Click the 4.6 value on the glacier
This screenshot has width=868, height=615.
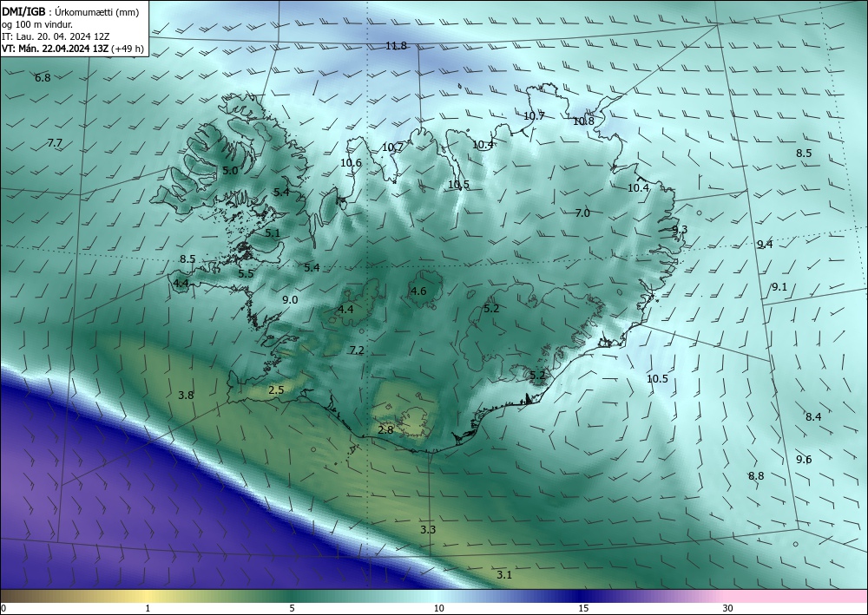418,291
